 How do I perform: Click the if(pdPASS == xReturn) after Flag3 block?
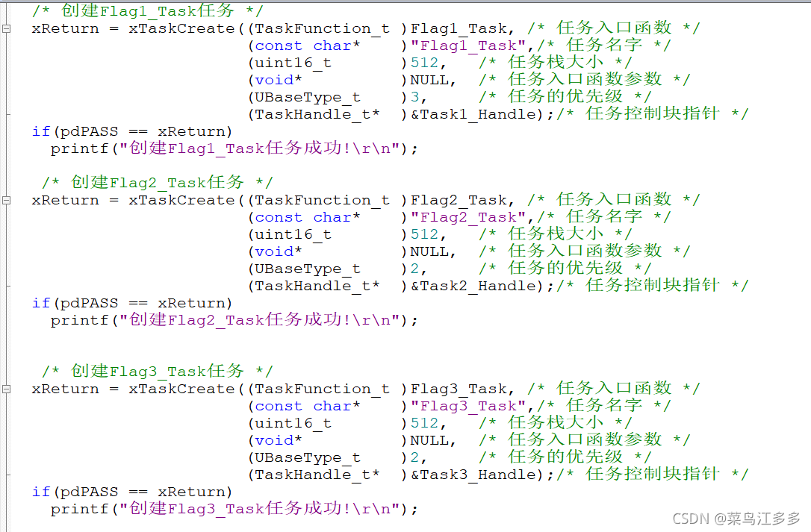tap(132, 492)
